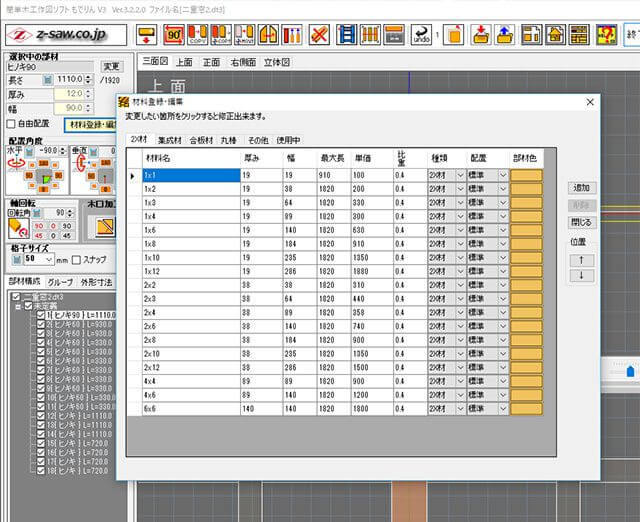Click the open-from-folder icon with the blue arrow

(504, 35)
